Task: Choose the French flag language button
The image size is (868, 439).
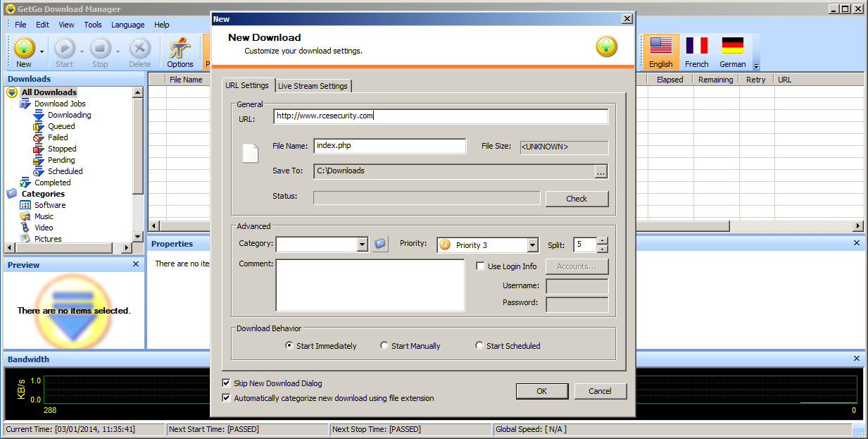Action: tap(697, 52)
